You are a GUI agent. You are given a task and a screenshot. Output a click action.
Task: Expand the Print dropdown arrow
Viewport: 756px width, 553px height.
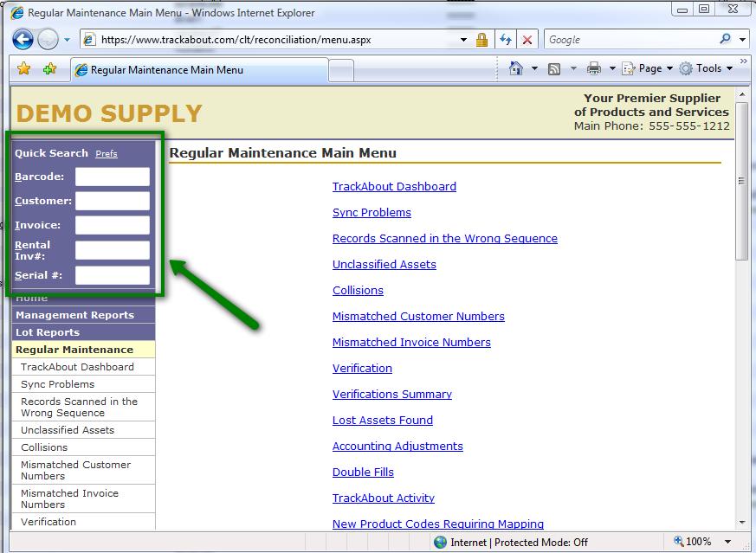pos(612,68)
